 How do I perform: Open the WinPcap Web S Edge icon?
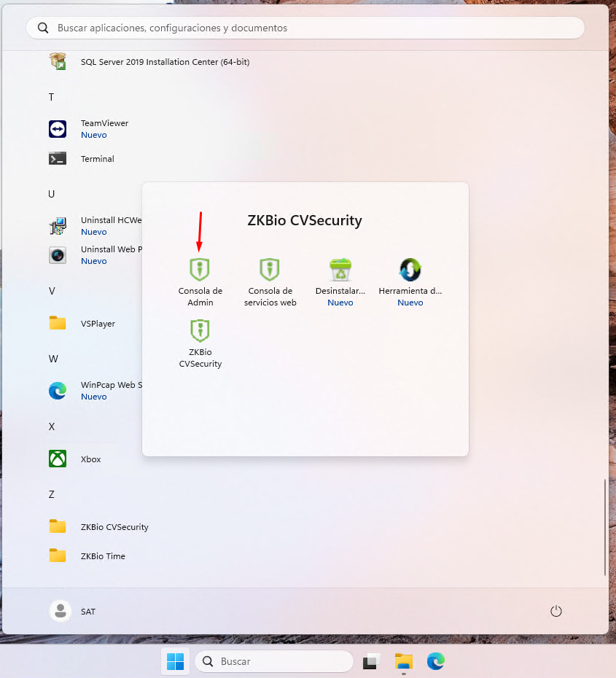click(x=58, y=391)
